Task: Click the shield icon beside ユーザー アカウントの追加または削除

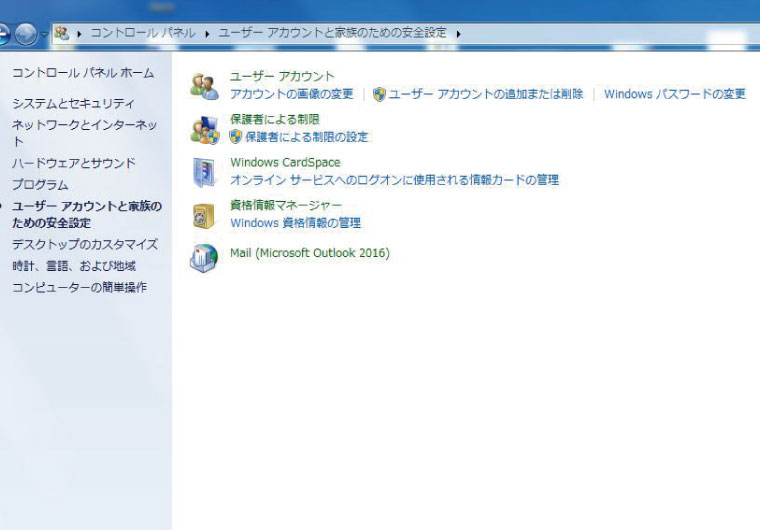Action: tap(379, 94)
